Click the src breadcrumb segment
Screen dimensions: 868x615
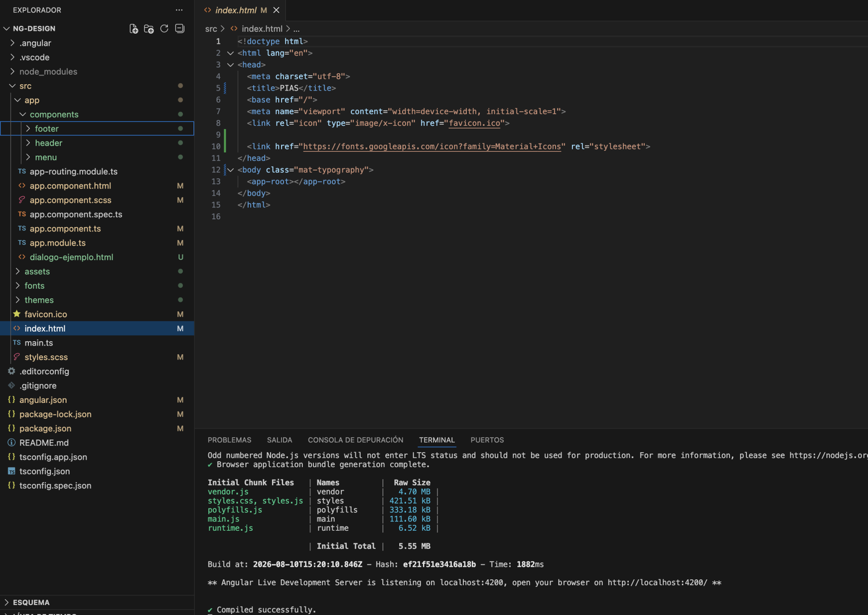tap(211, 29)
